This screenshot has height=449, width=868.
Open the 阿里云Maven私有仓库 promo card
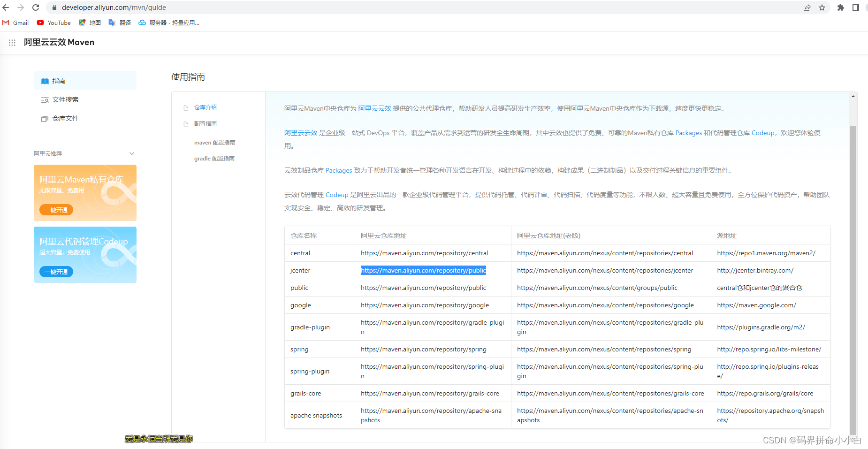click(85, 193)
